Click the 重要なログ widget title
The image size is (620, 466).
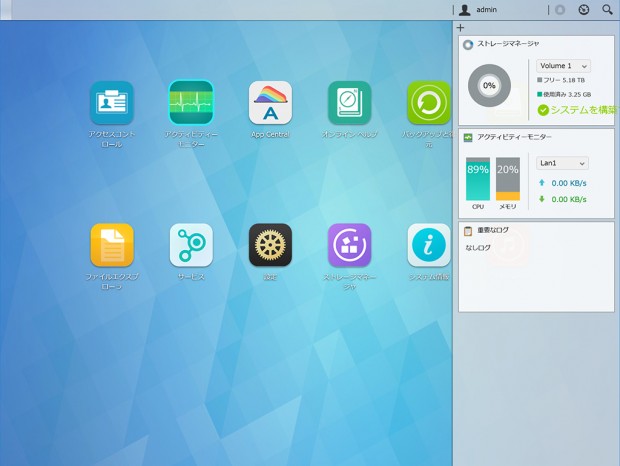point(493,230)
